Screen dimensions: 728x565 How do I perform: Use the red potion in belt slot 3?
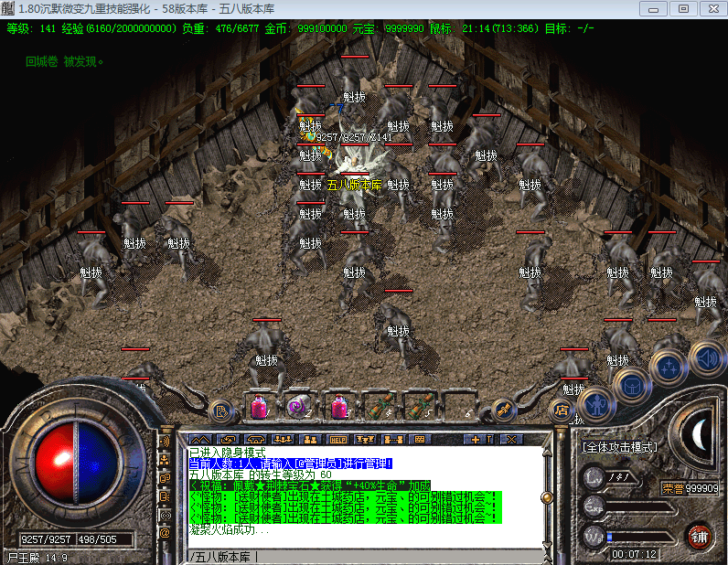tap(340, 407)
